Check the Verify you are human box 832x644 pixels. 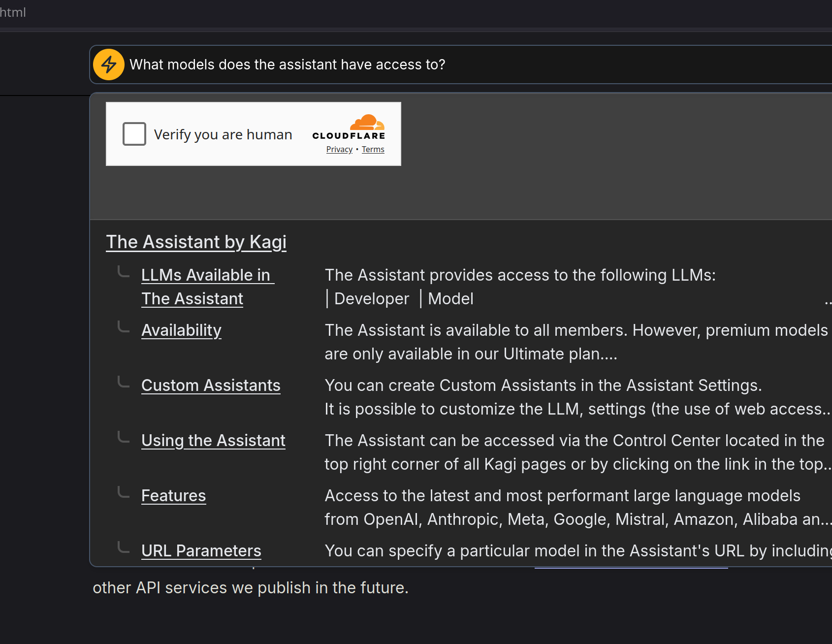point(134,134)
